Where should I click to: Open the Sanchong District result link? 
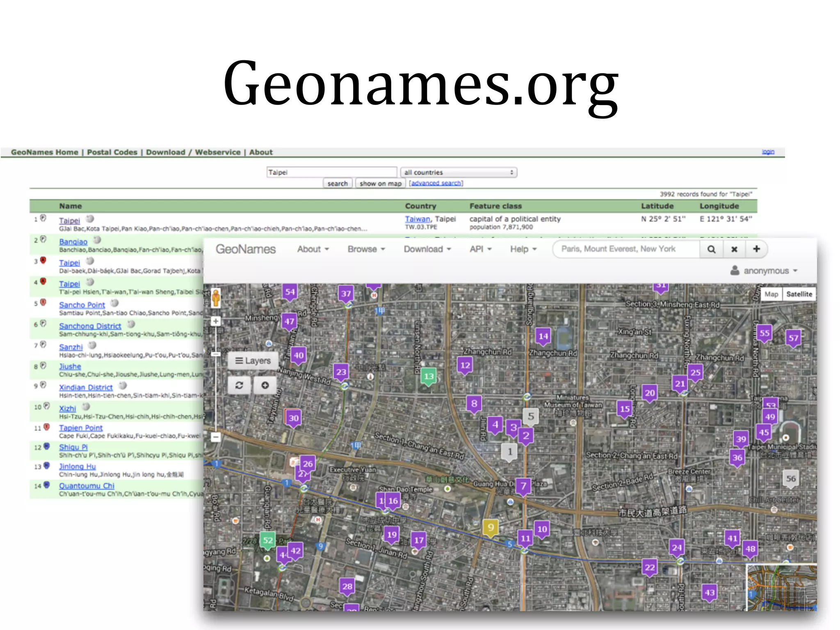(x=90, y=326)
